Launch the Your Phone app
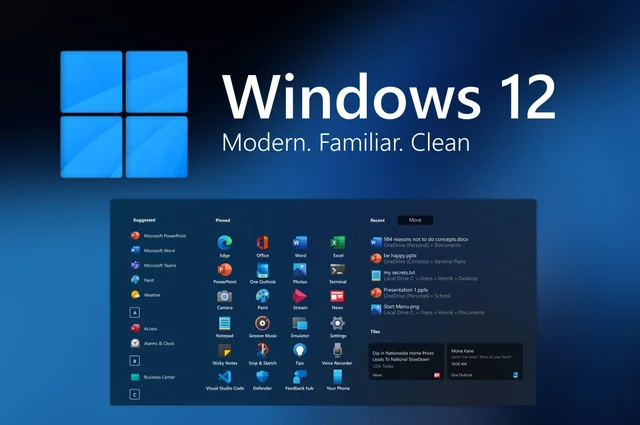This screenshot has height=425, width=640. (338, 380)
